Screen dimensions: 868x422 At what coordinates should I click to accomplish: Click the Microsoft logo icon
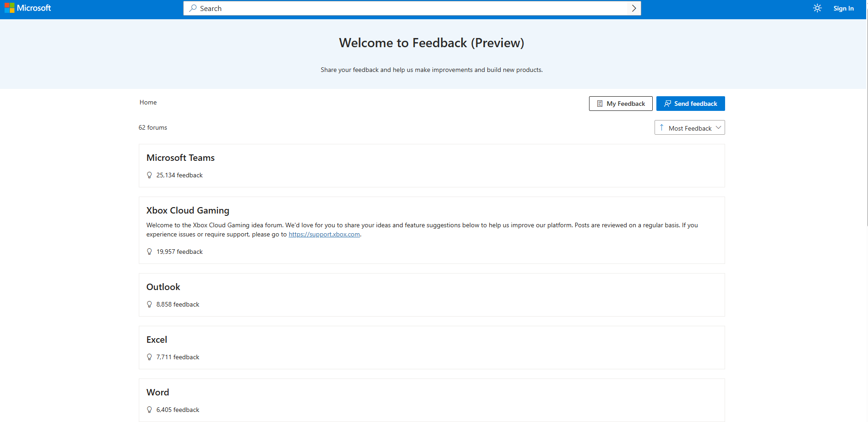tap(10, 8)
